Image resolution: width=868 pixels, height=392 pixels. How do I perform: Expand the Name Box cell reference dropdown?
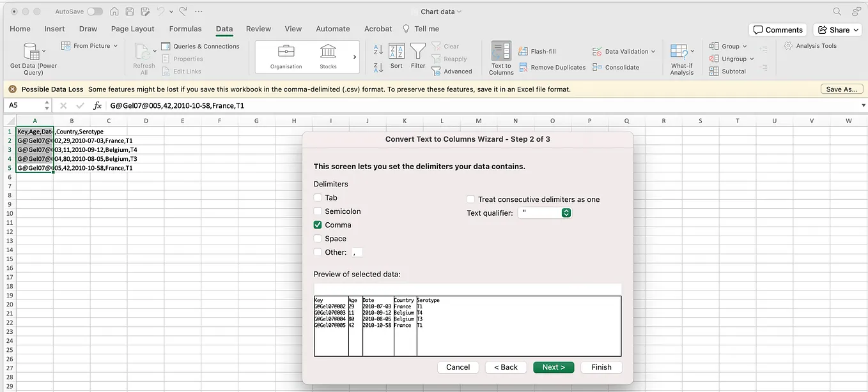tap(47, 105)
